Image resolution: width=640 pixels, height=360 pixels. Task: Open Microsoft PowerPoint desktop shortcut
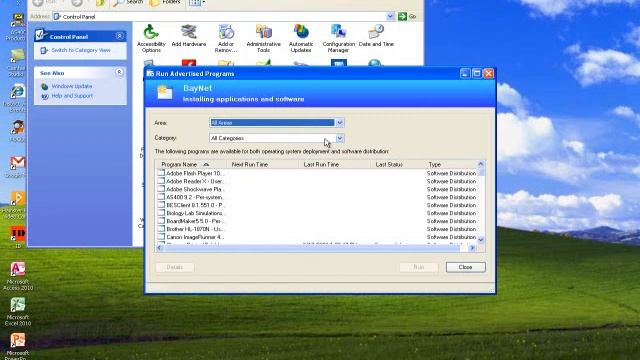pos(18,346)
